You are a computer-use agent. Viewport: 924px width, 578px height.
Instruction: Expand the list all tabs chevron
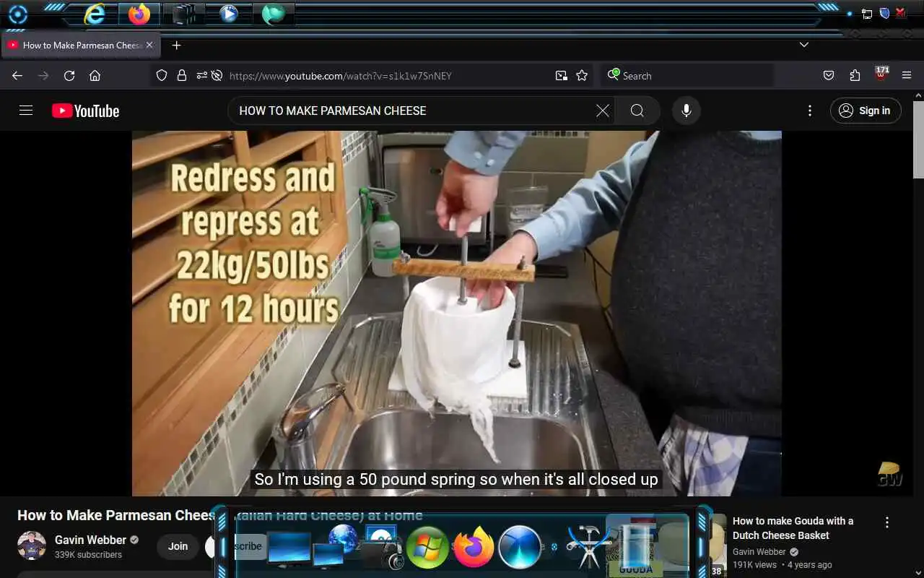tap(803, 45)
